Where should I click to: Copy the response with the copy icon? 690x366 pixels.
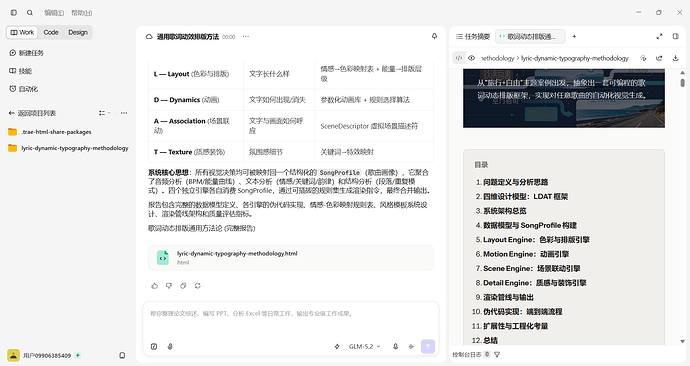pos(183,286)
